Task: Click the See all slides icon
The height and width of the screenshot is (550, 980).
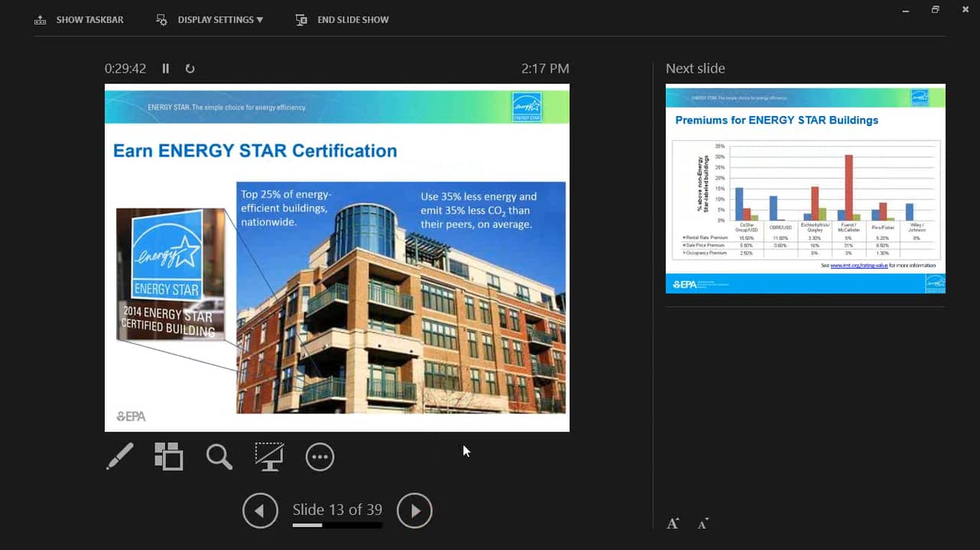Action: click(x=169, y=457)
